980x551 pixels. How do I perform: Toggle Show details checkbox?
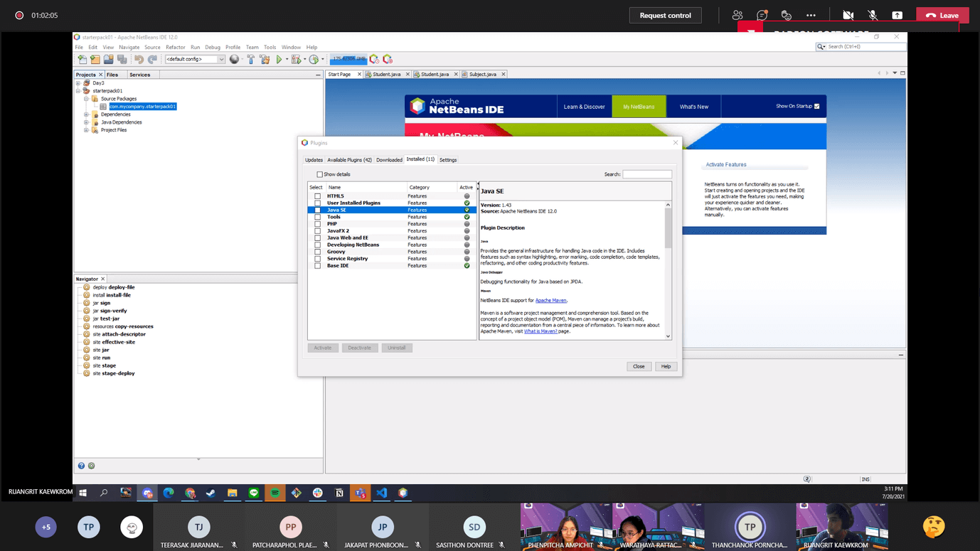[x=319, y=174]
